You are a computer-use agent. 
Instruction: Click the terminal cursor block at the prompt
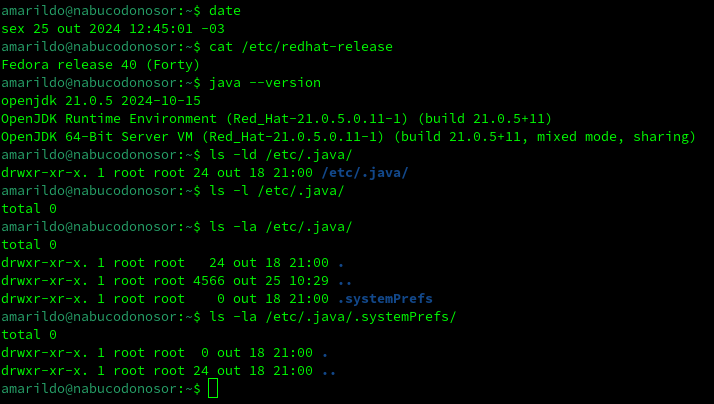(213, 389)
